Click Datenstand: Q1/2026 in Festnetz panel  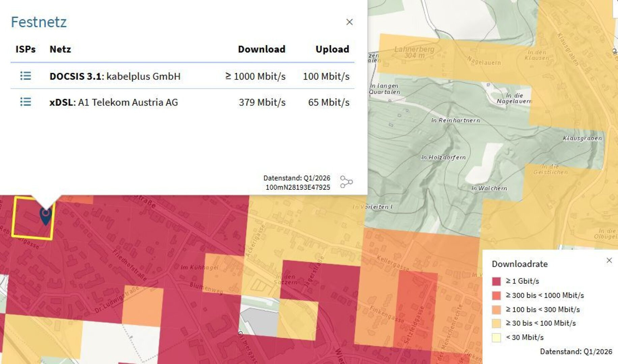[297, 178]
